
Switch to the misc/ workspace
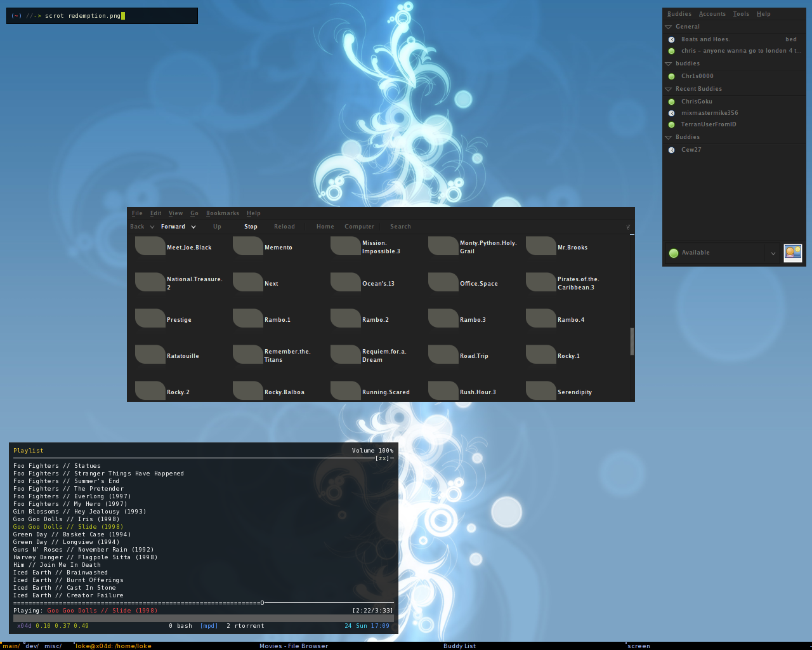tap(53, 646)
